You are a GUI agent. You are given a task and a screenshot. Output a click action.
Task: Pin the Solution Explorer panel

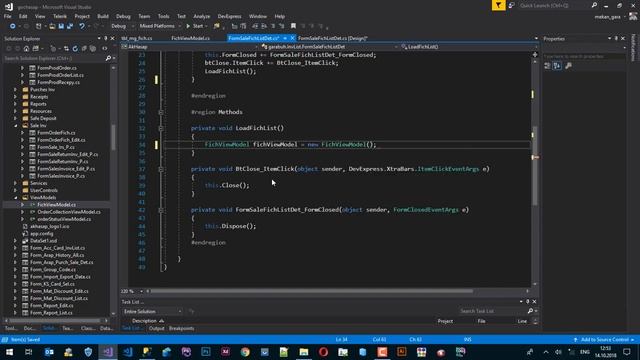coord(105,38)
